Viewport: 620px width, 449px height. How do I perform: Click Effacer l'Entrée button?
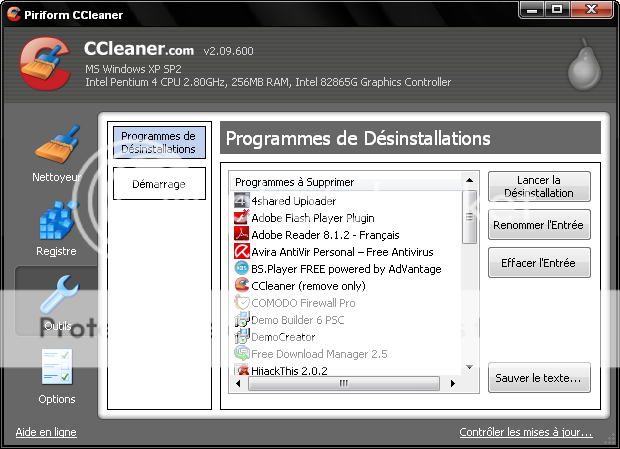point(539,262)
